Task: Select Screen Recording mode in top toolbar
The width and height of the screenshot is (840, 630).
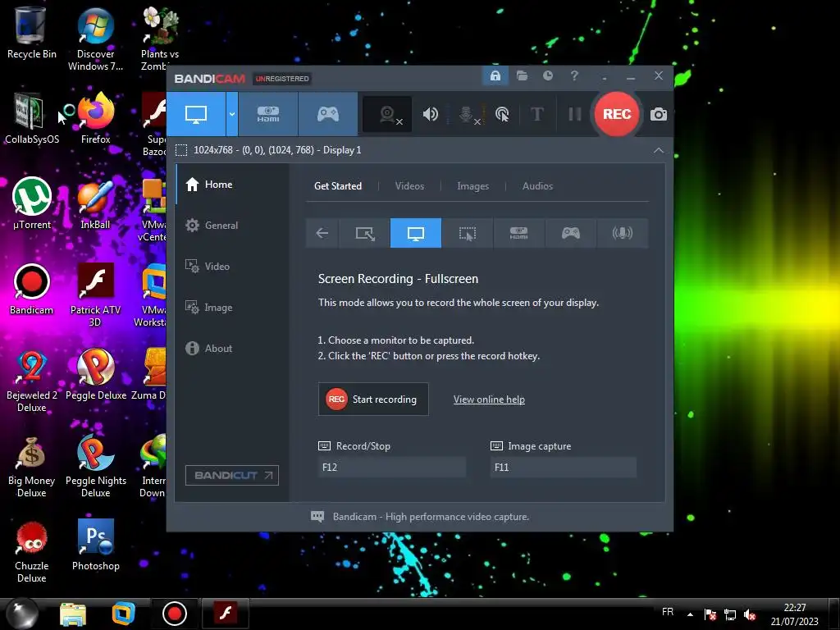Action: [x=196, y=114]
